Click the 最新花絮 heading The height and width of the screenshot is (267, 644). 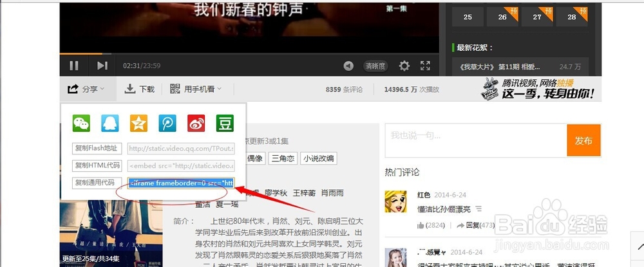coord(475,48)
